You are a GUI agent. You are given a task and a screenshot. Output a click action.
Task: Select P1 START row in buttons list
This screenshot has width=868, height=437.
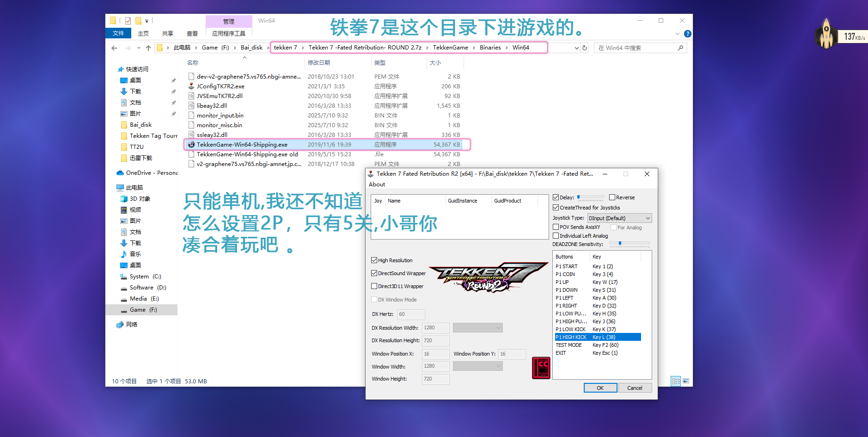click(x=598, y=266)
